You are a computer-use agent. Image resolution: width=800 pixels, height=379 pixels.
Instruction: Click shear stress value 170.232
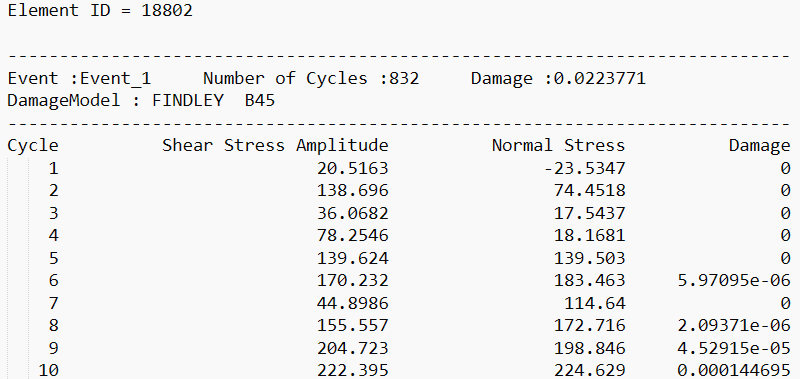coord(353,281)
